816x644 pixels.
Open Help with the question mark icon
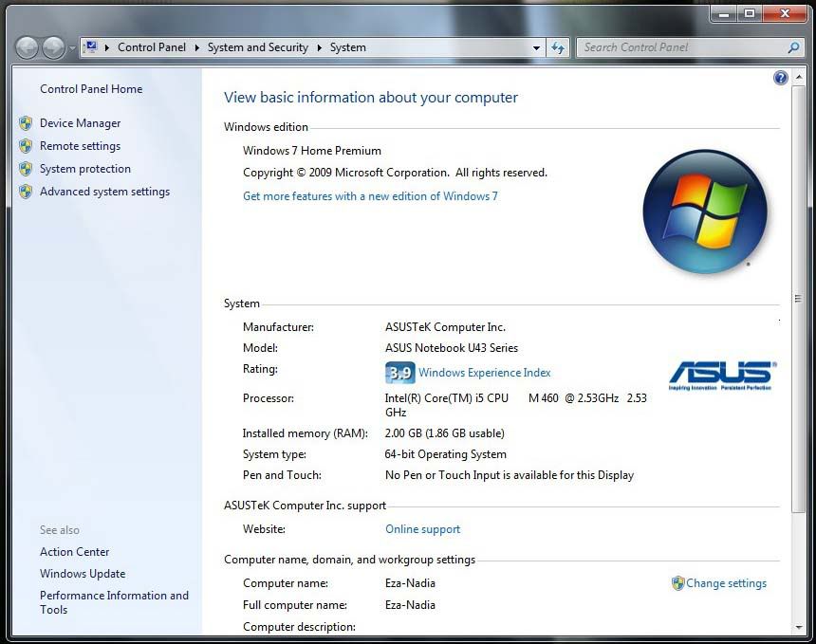[781, 78]
